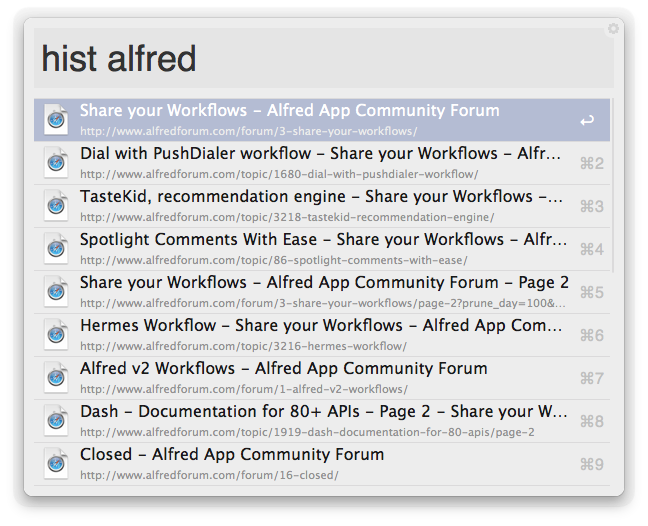Open highlighted 'Share your Workflows – Alfred App Community Forum'

[x=290, y=110]
